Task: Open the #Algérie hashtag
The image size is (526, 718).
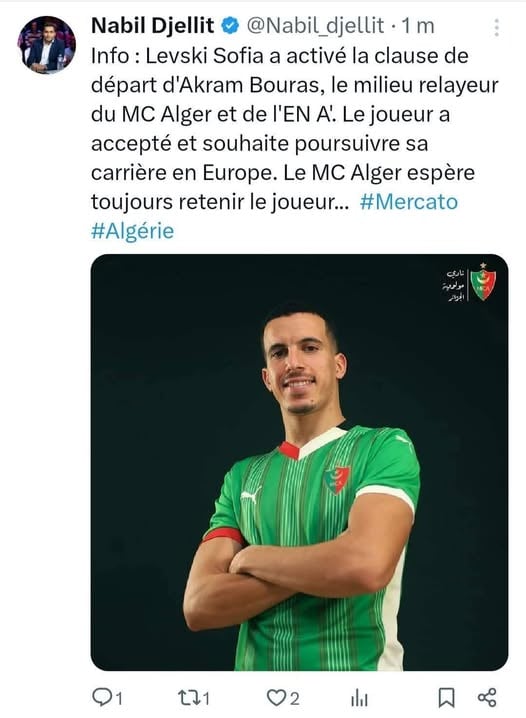Action: [x=133, y=231]
